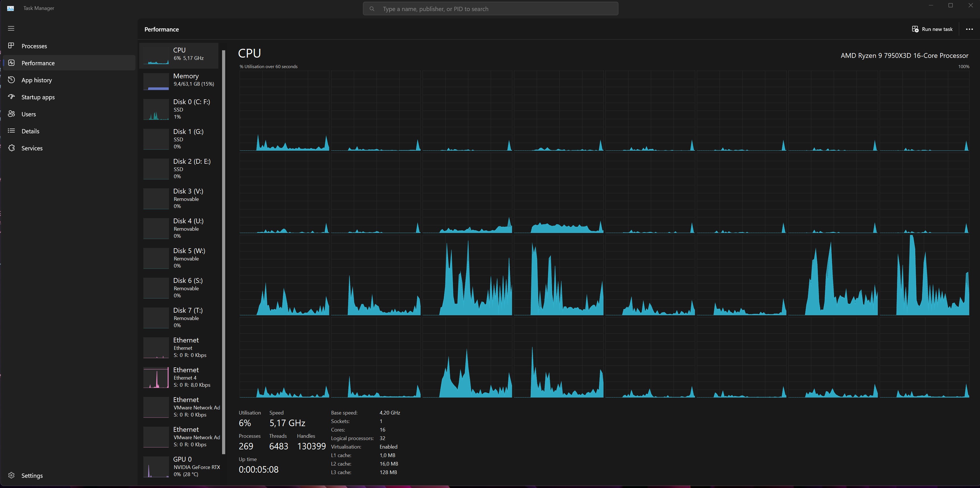
Task: Select Users navigation panel toggle
Action: click(x=28, y=113)
